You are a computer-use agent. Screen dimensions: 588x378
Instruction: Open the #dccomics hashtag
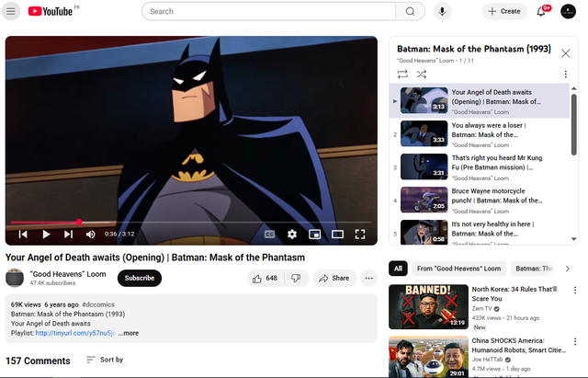click(98, 304)
